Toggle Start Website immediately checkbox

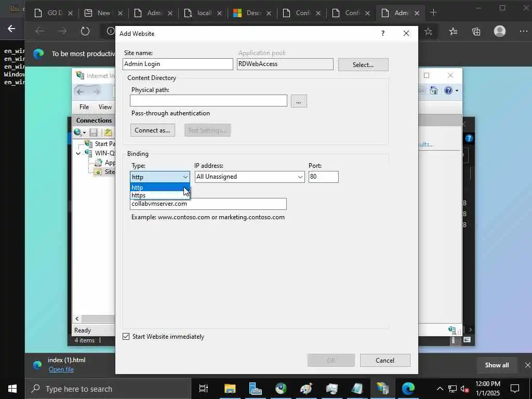[x=126, y=336]
